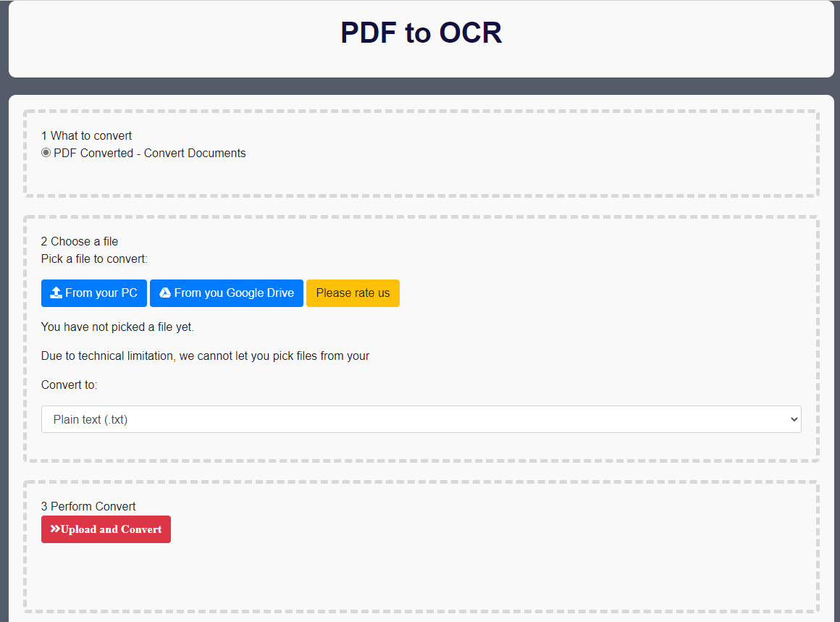
Task: Click the You have not picked a file message
Action: tap(117, 327)
